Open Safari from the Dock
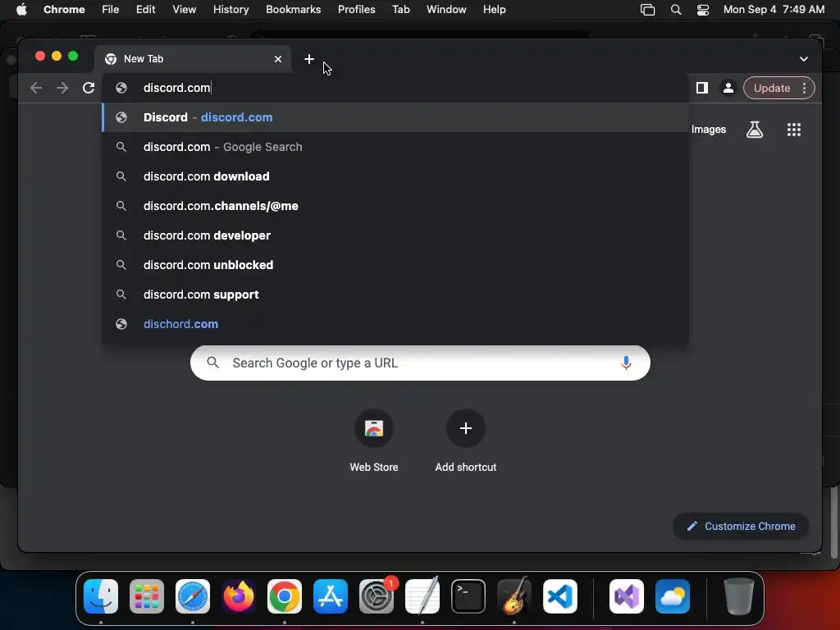The image size is (840, 630). click(x=193, y=596)
